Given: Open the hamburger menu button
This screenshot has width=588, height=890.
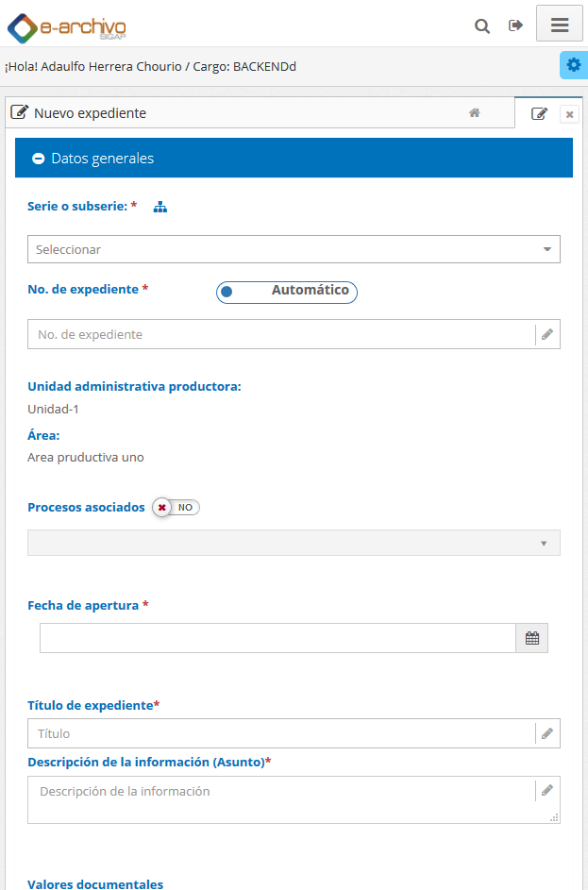Looking at the screenshot, I should click(x=560, y=24).
